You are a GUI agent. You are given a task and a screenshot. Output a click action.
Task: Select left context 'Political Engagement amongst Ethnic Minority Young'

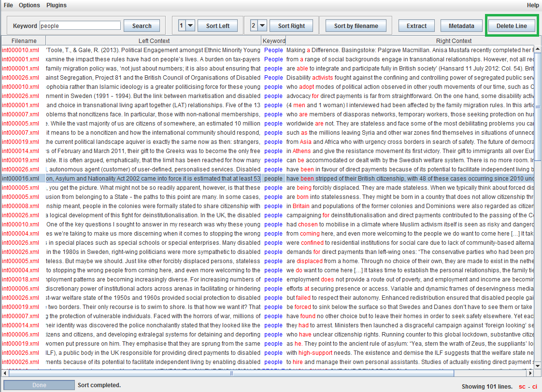[x=190, y=50]
